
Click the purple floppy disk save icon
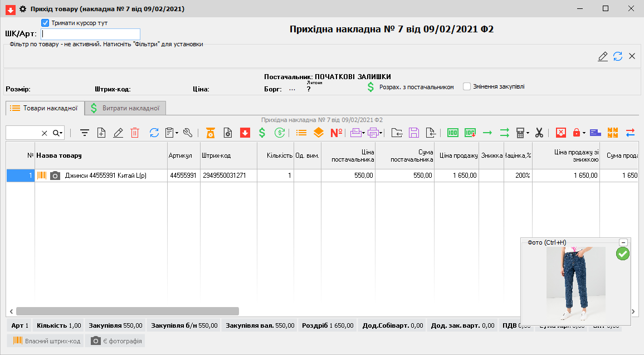click(x=413, y=133)
